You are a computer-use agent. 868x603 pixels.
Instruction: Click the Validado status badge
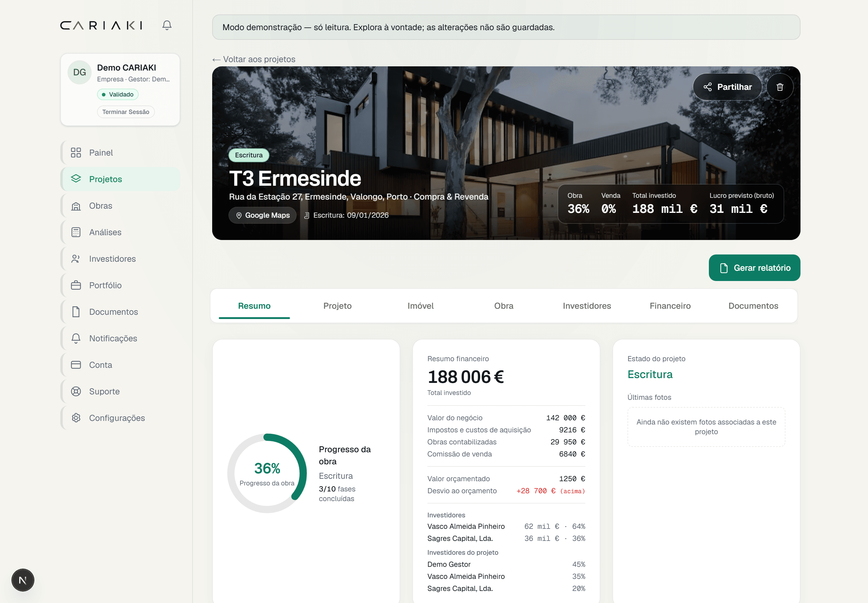[x=118, y=94]
